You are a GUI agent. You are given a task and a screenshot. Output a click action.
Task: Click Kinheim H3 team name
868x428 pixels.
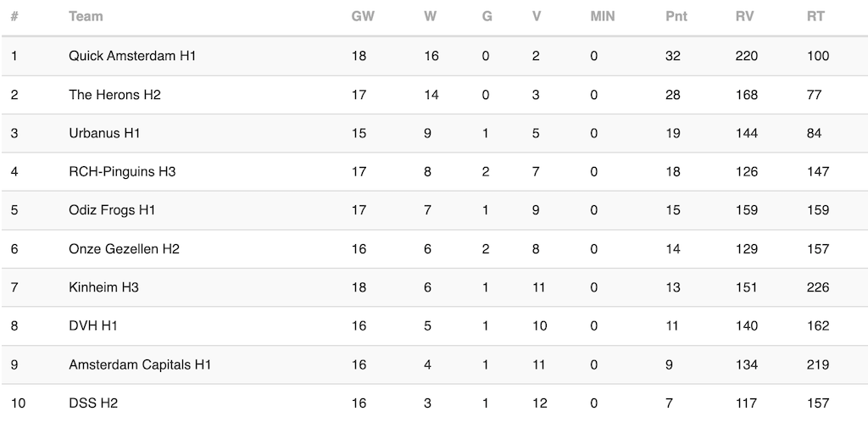(x=103, y=287)
